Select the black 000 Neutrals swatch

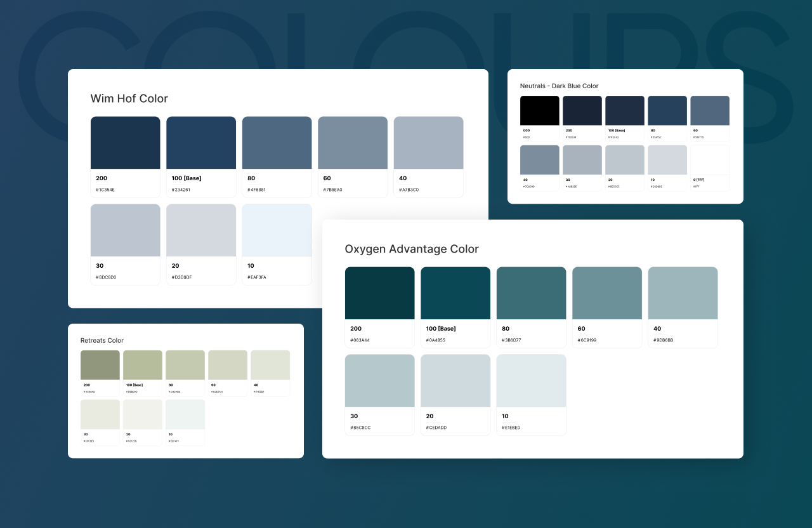[x=539, y=110]
